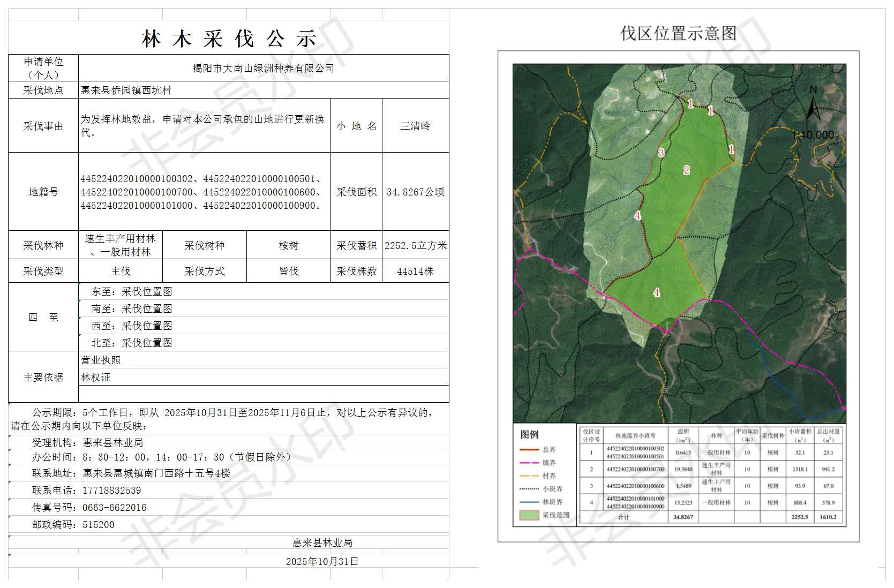Click the 2252.5立方米 volume cell
Screen dimensions: 894x588
(x=415, y=246)
